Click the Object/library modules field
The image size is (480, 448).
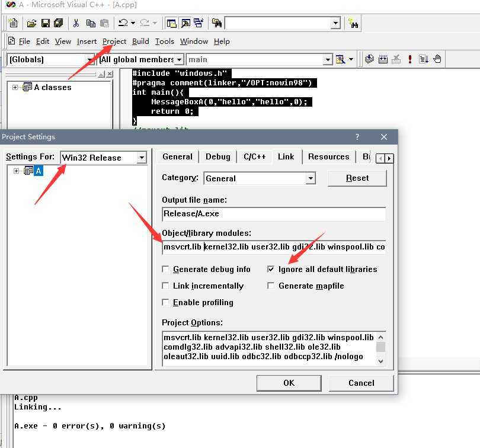274,247
